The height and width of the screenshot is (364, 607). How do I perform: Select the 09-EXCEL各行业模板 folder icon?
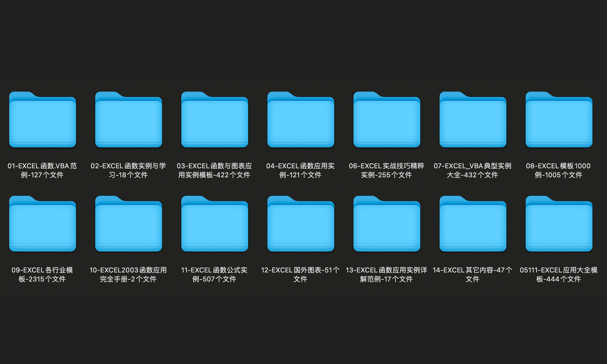(x=42, y=224)
